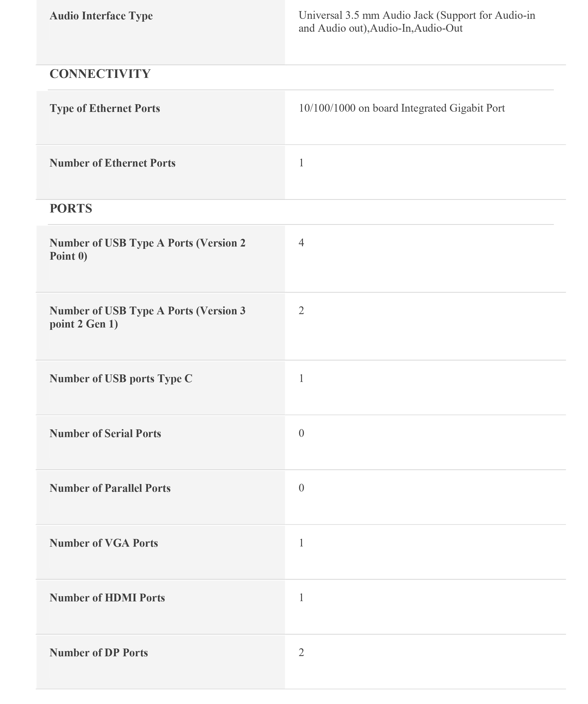Click the CONNECTIVITY section heading
This screenshot has height=704, width=588.
[100, 74]
